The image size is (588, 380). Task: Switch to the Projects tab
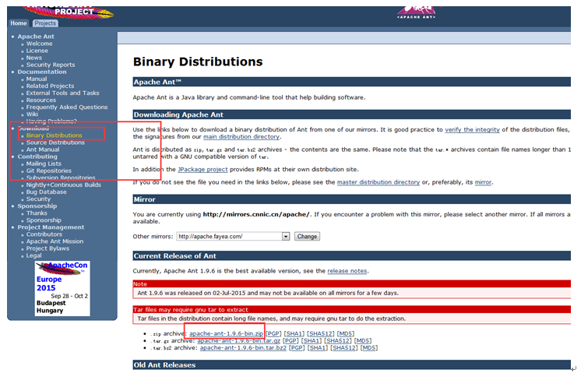(x=45, y=23)
